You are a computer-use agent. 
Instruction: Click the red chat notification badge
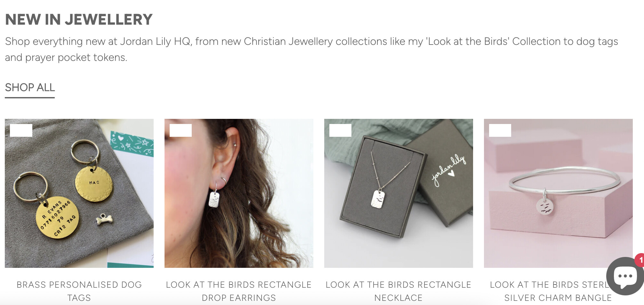click(x=640, y=260)
